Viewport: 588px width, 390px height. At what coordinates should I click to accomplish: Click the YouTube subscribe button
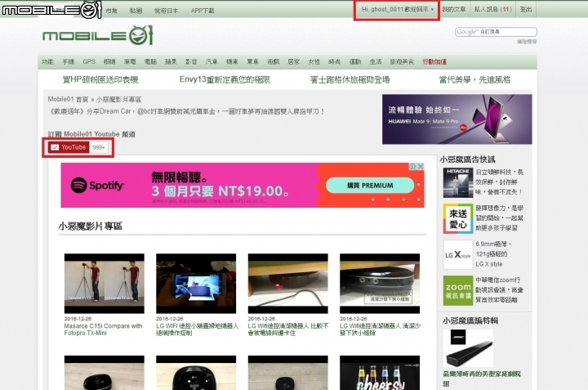click(x=69, y=147)
